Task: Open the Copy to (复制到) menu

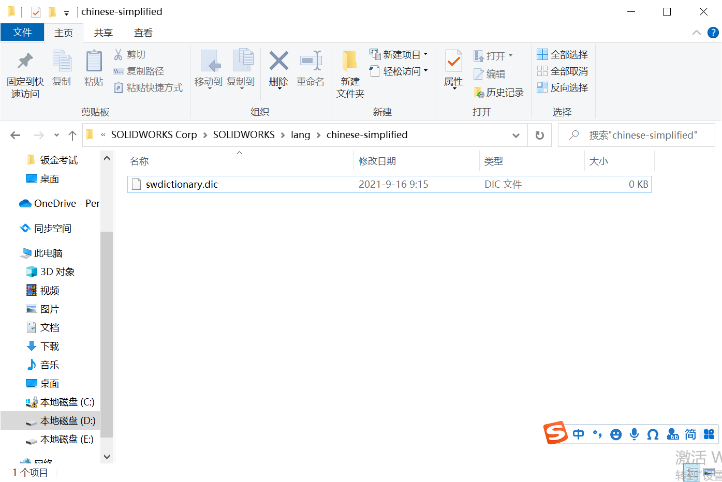Action: [241, 69]
